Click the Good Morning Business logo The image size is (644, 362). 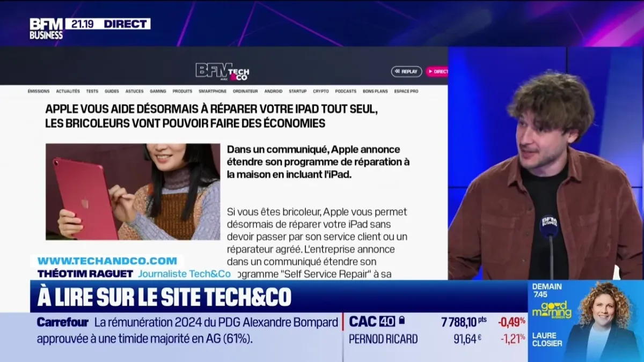[551, 310]
